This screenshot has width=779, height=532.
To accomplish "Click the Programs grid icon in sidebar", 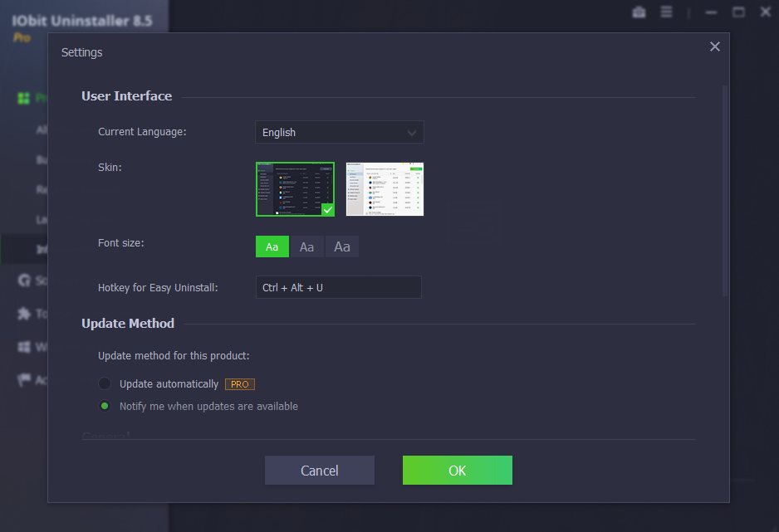I will coord(24,98).
